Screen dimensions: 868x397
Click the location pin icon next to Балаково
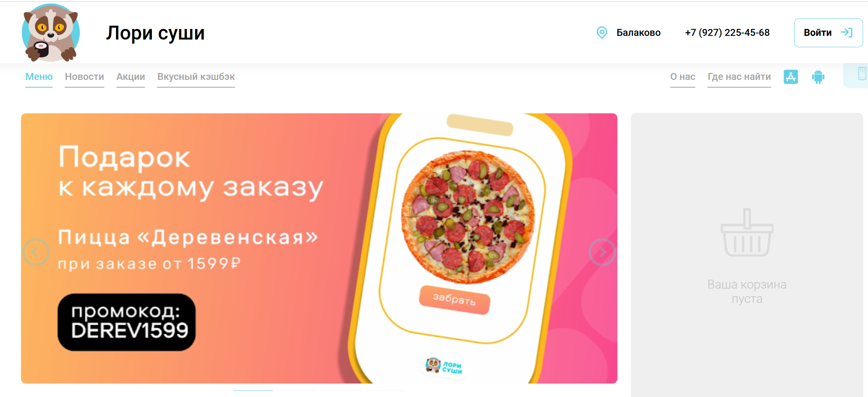tap(602, 33)
